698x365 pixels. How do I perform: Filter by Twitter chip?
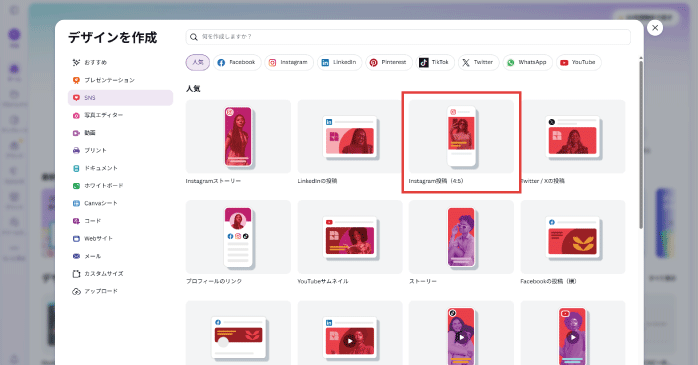[479, 62]
